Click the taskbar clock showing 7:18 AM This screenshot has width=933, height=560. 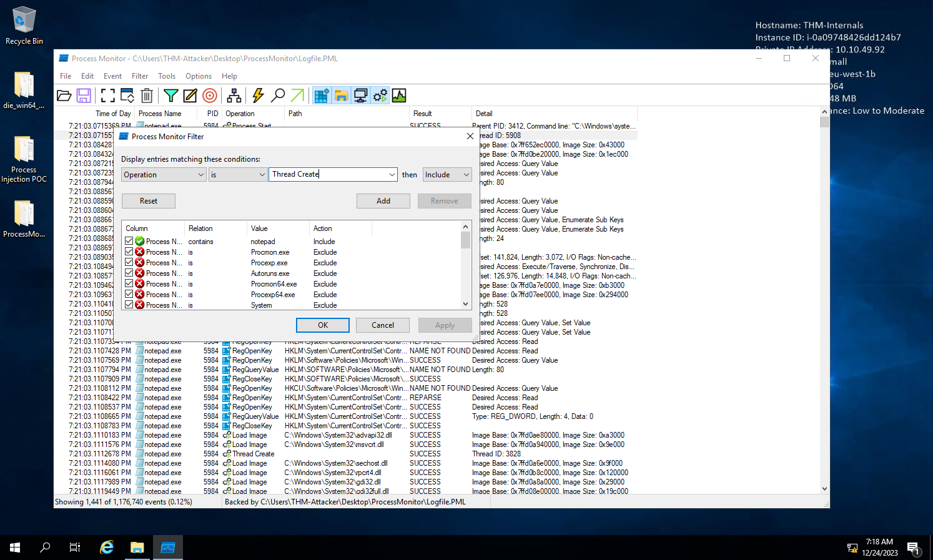(x=879, y=548)
